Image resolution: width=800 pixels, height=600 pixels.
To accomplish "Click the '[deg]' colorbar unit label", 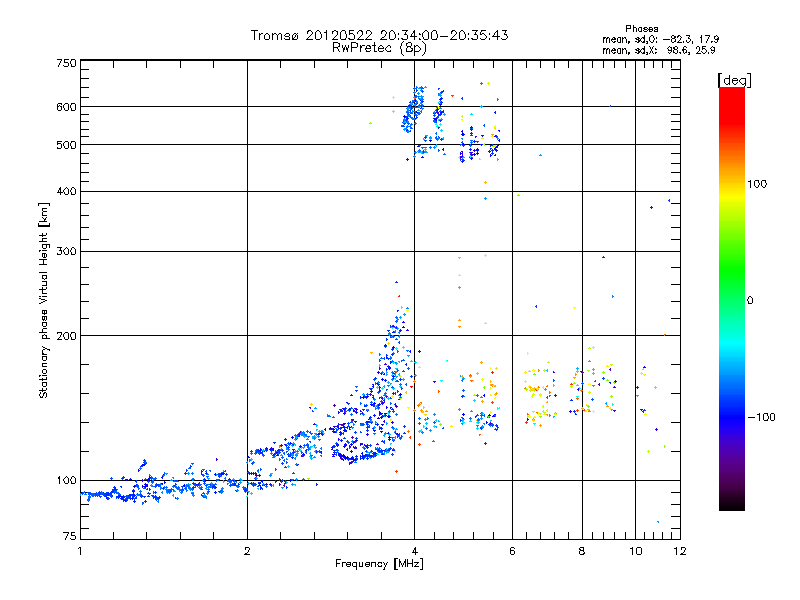I will click(x=734, y=80).
